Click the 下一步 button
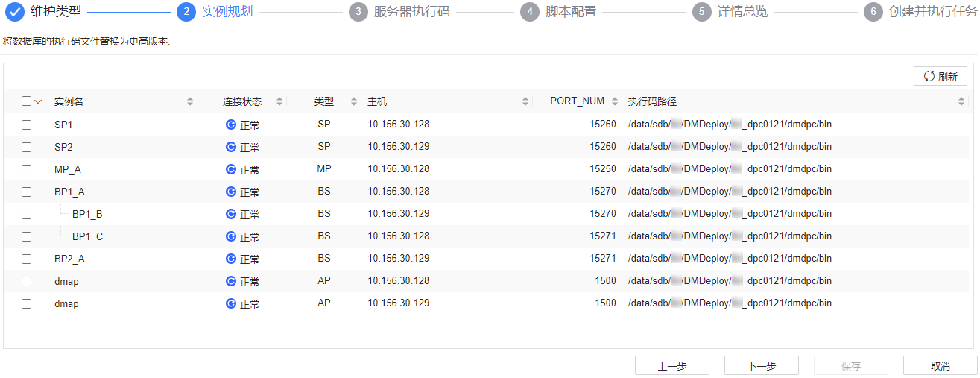This screenshot has width=980, height=378. coord(762,365)
